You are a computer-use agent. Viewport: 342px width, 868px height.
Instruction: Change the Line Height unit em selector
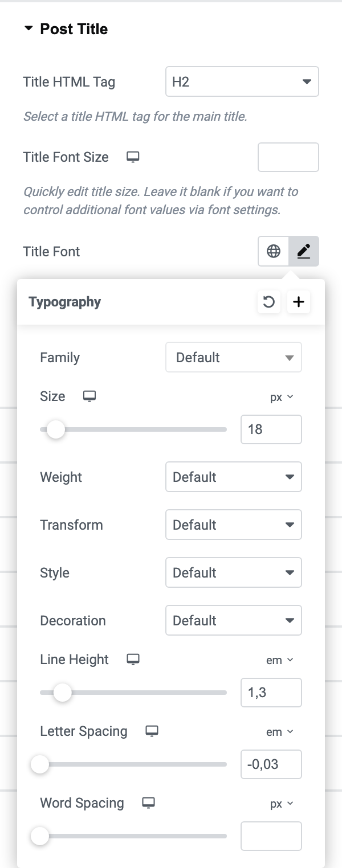[280, 660]
